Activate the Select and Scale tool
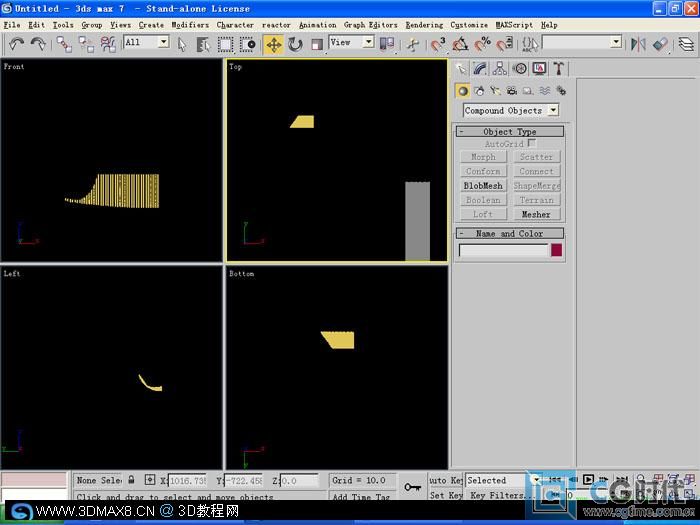The image size is (700, 525). [x=317, y=44]
